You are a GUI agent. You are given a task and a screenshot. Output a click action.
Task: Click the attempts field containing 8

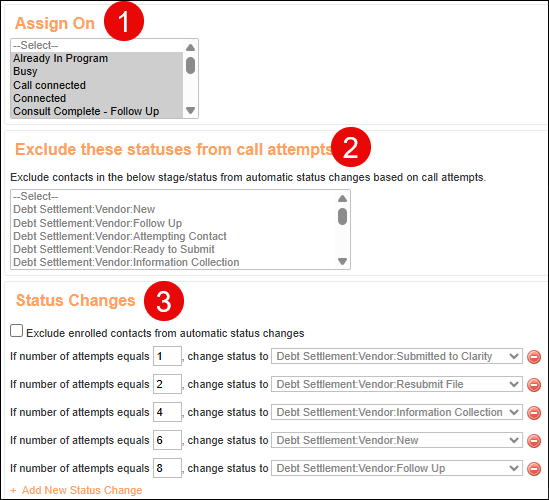click(167, 468)
